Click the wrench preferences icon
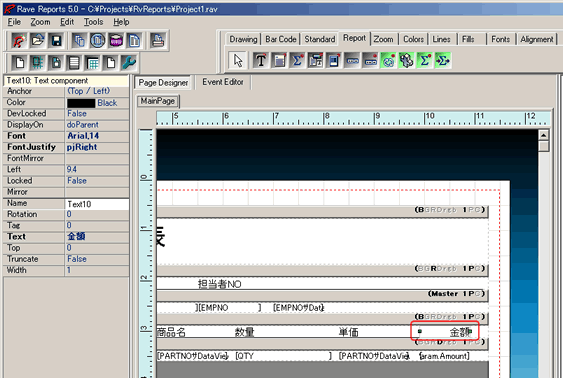 tap(129, 63)
